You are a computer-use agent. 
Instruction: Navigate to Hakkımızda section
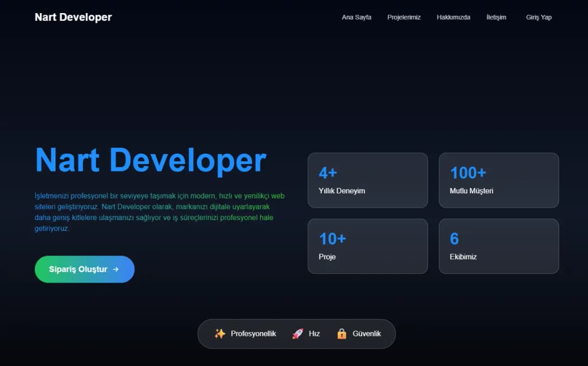tap(453, 17)
